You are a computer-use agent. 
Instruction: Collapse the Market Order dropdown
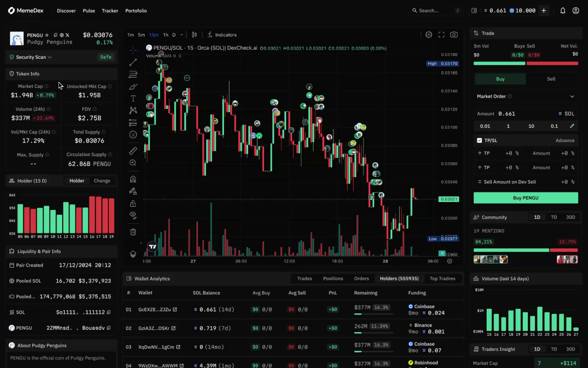573,96
